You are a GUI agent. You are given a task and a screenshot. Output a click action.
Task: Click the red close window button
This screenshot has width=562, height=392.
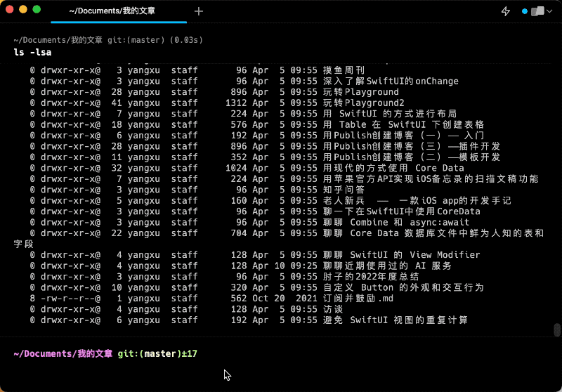pyautogui.click(x=10, y=10)
